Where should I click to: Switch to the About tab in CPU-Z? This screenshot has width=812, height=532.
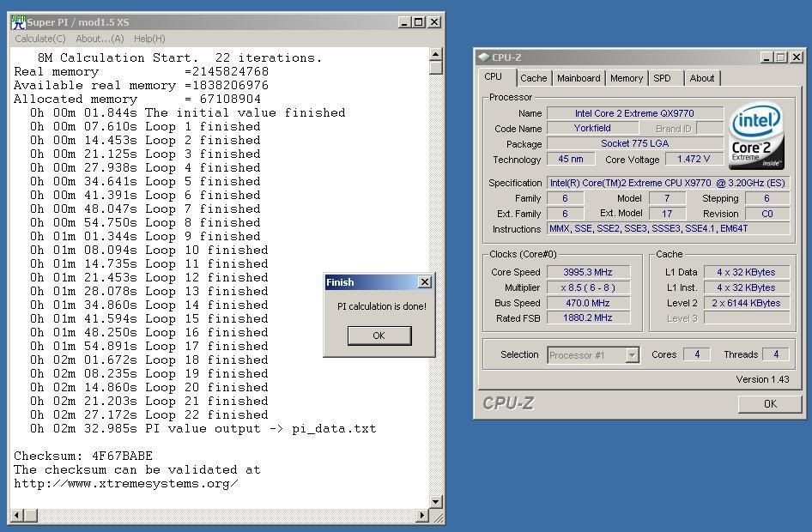click(701, 78)
